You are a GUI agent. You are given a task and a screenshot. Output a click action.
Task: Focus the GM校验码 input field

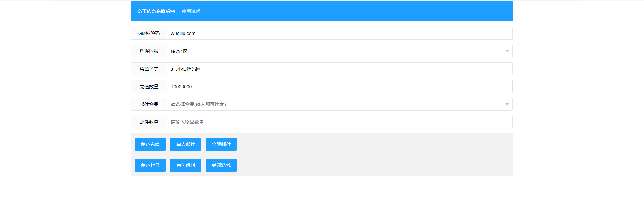tap(340, 33)
